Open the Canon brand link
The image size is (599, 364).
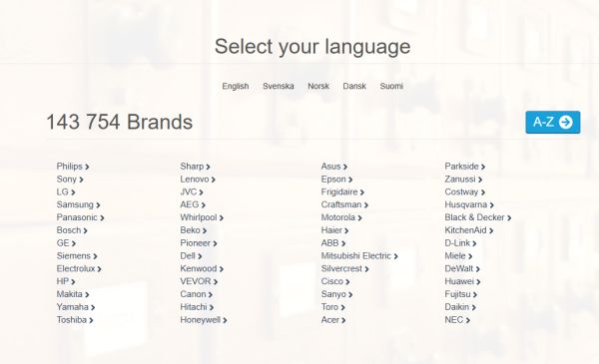[x=196, y=294]
